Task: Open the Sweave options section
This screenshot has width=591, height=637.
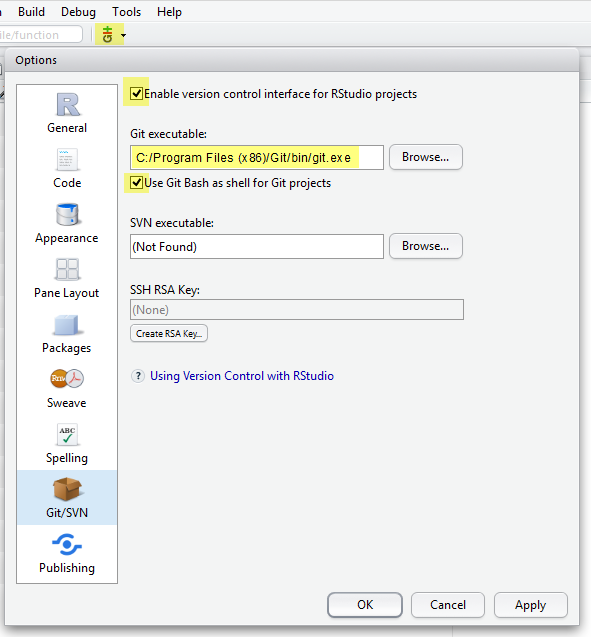Action: tap(67, 388)
